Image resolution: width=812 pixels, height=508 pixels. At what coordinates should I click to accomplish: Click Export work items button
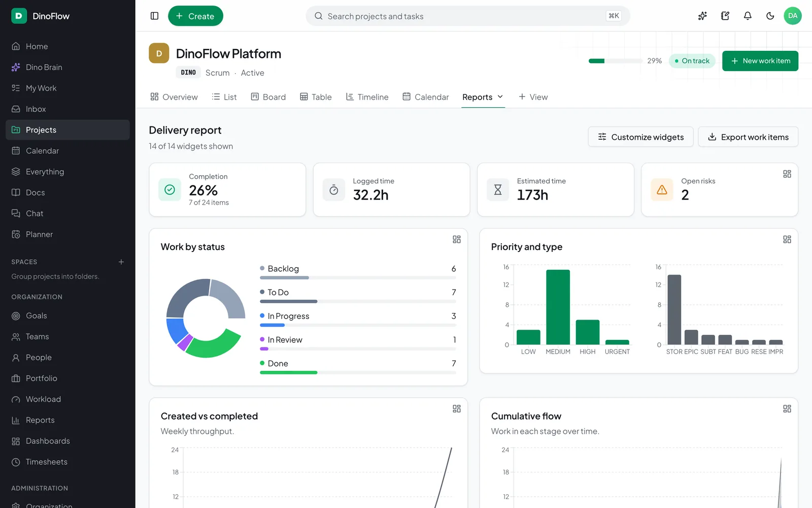748,137
